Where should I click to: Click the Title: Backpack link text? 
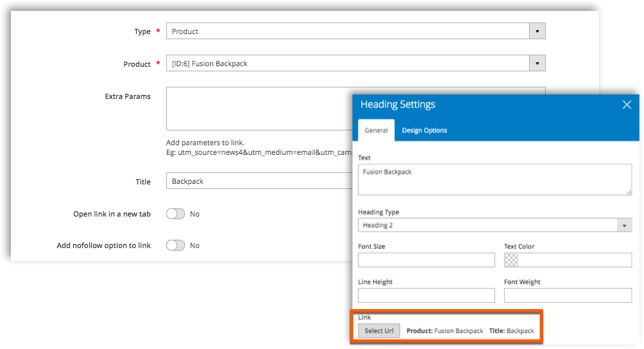[512, 331]
